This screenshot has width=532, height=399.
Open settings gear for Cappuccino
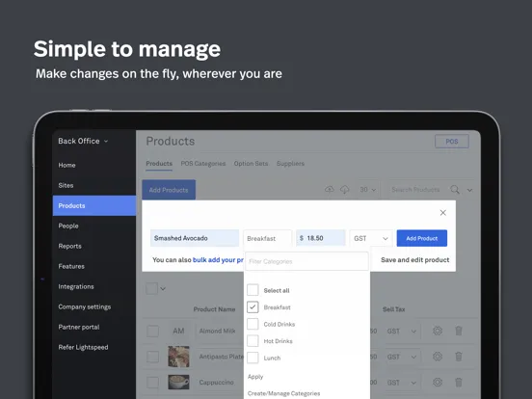[x=438, y=382]
